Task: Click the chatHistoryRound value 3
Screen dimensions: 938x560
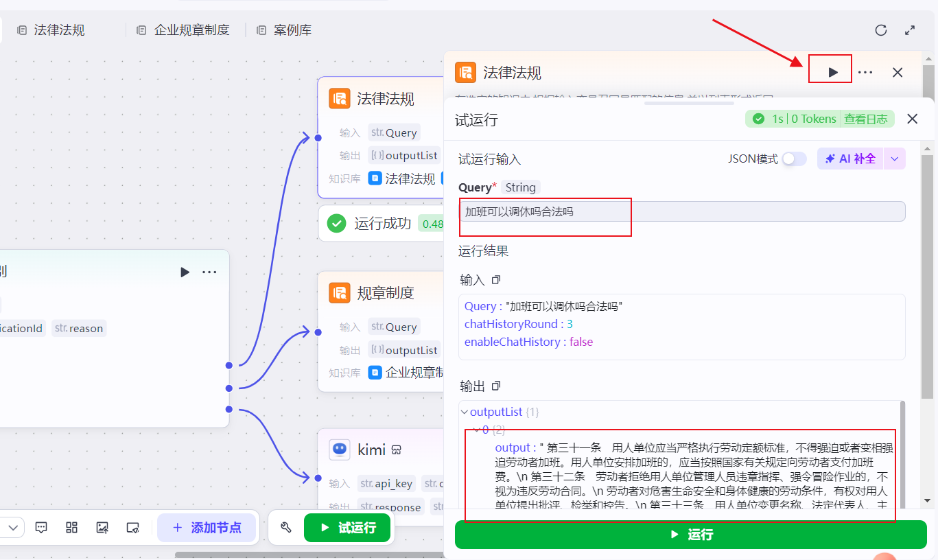Action: click(570, 324)
